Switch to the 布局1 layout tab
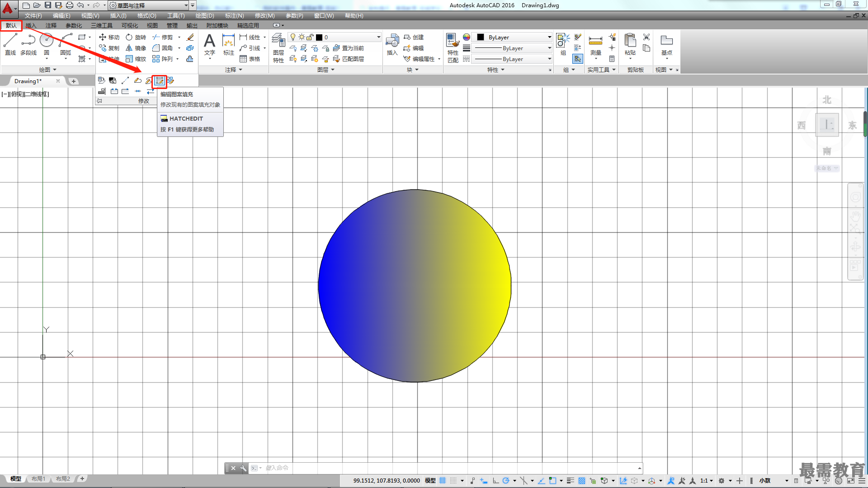 (x=38, y=479)
